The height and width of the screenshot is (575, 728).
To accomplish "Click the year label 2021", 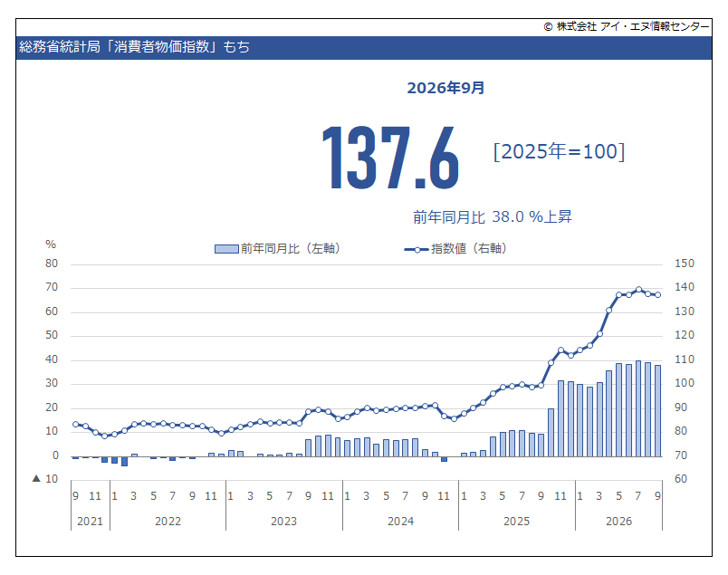I will click(x=90, y=522).
